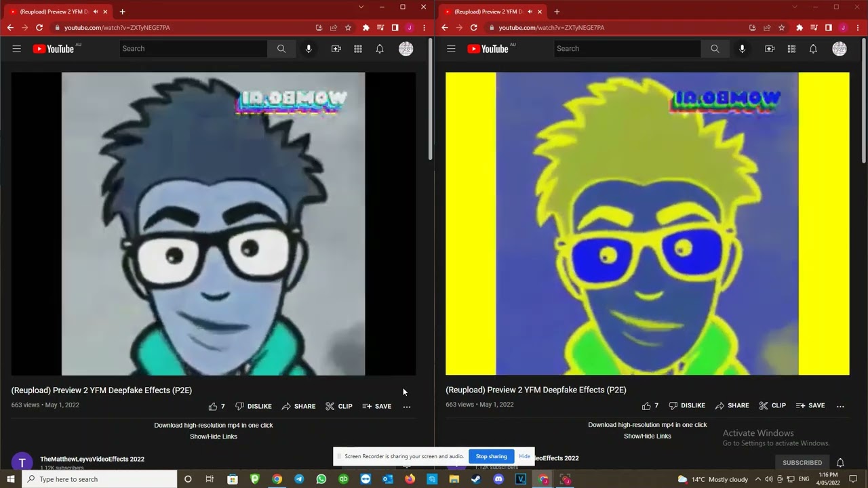Click the search magnifier button in left window
Image resolution: width=868 pixels, height=488 pixels.
pos(281,49)
